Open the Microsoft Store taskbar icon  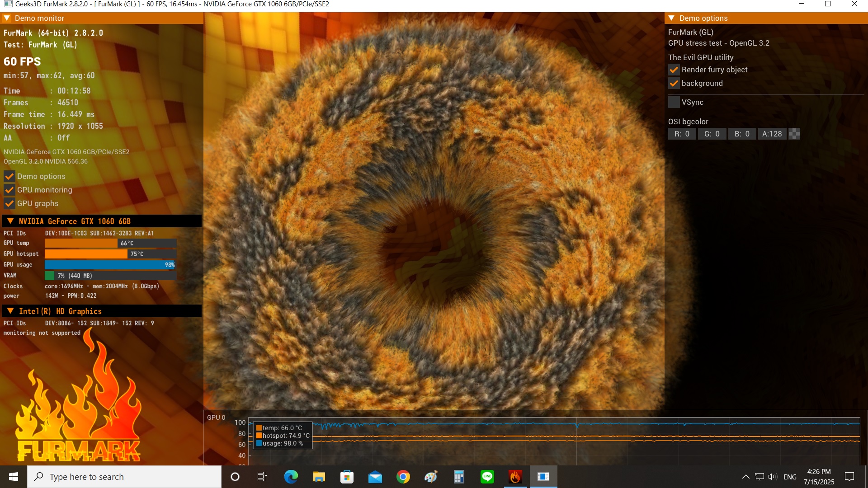click(347, 477)
